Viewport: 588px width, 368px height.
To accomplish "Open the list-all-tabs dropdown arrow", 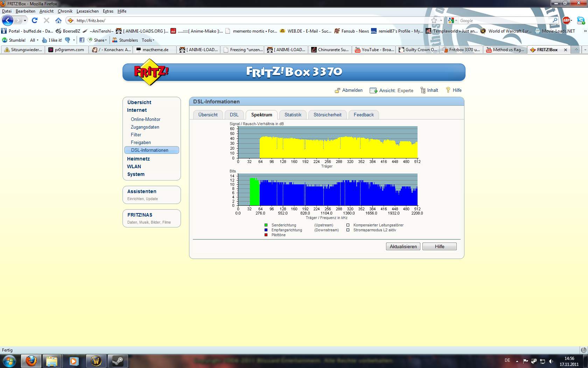I will tap(585, 50).
